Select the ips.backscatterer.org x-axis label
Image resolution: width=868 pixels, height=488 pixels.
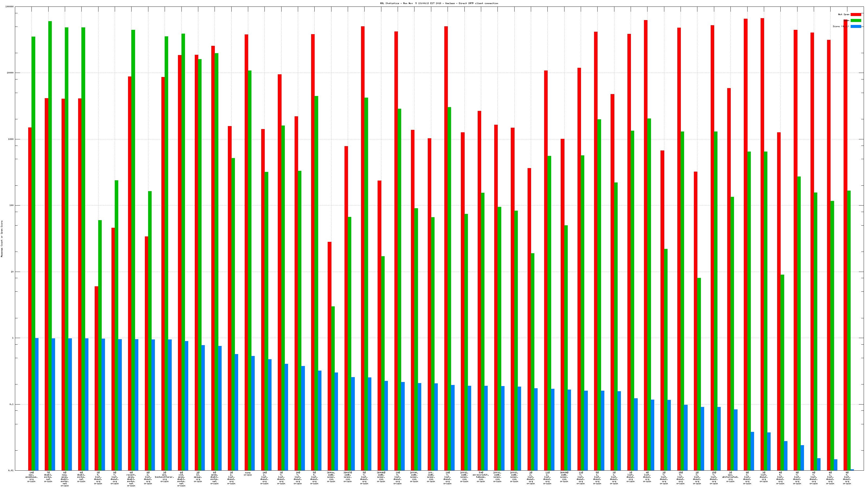pos(164,477)
